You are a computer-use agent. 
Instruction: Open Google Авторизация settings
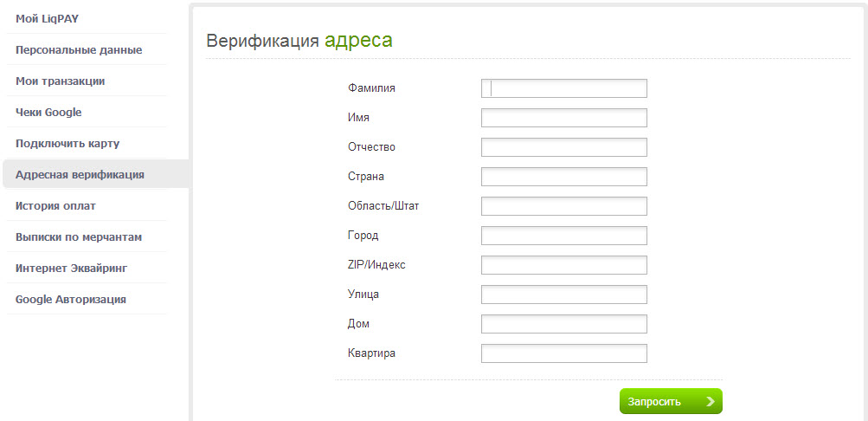coord(71,299)
